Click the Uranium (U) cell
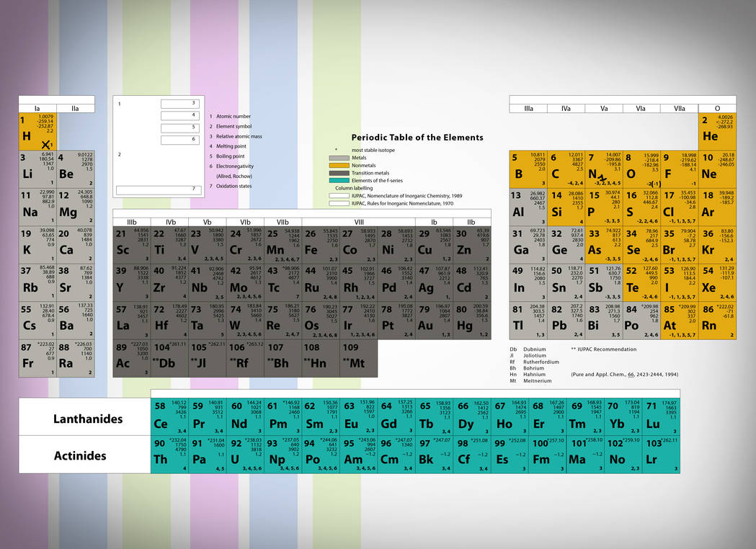This screenshot has height=549, width=756. click(246, 454)
